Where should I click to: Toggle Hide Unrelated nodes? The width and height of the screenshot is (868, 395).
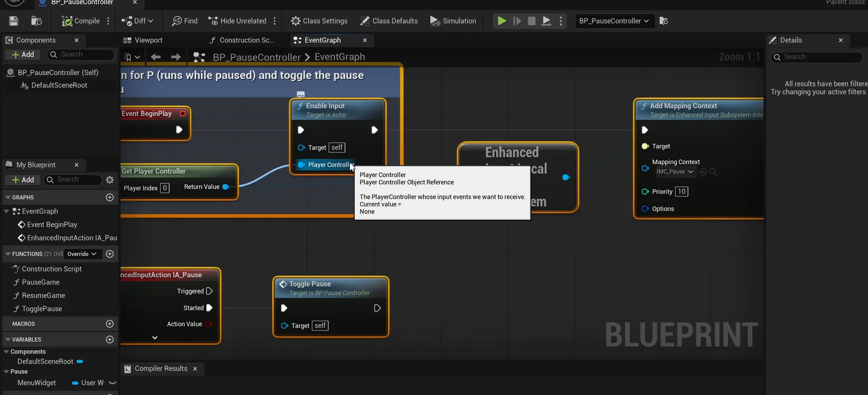(238, 21)
